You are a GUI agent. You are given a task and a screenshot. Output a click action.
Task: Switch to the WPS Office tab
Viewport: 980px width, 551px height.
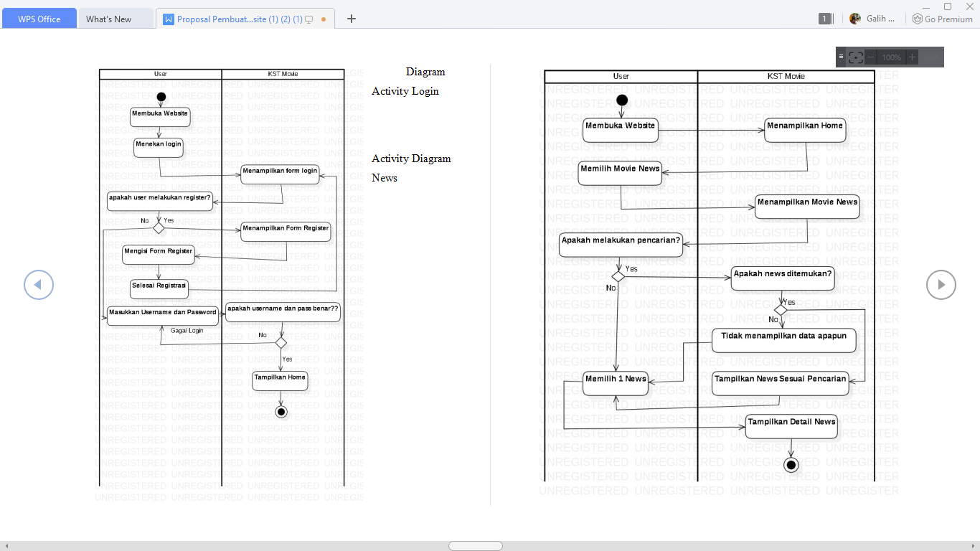(x=39, y=19)
